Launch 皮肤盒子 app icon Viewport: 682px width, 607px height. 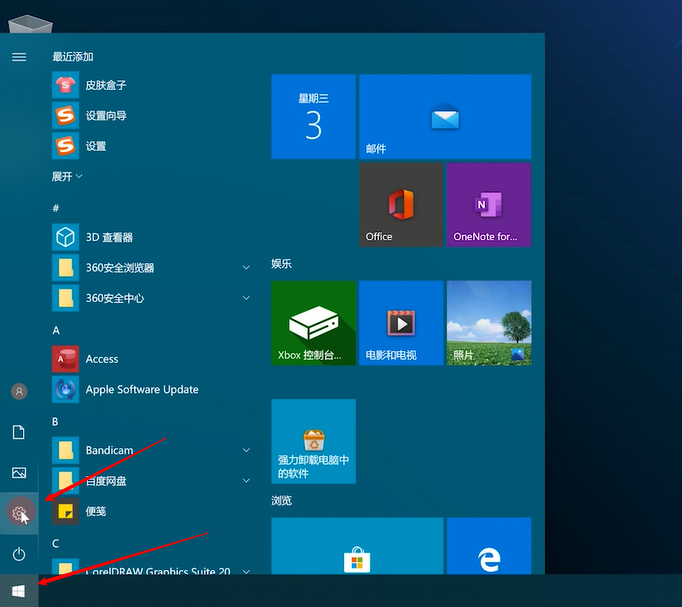(x=65, y=85)
